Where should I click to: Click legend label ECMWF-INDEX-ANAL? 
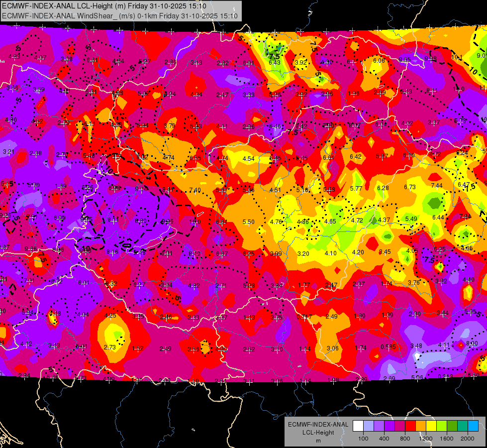318,425
